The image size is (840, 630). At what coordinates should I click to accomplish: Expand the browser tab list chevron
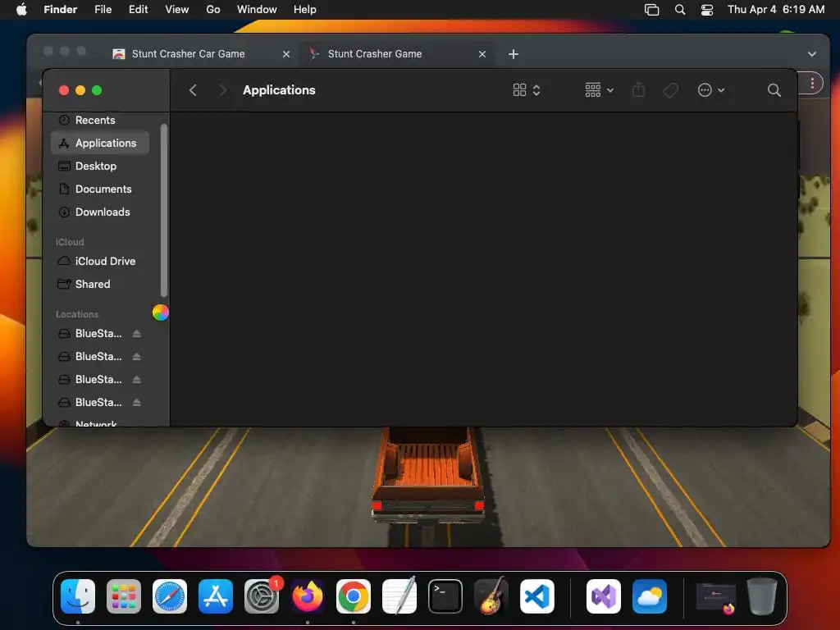(x=812, y=54)
